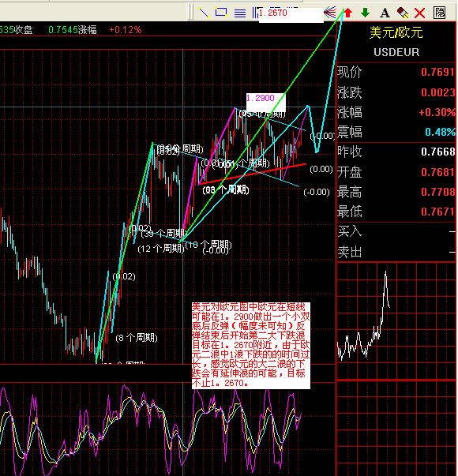Click the intraday mini chart in the quote panel
The image size is (458, 476).
point(396,320)
